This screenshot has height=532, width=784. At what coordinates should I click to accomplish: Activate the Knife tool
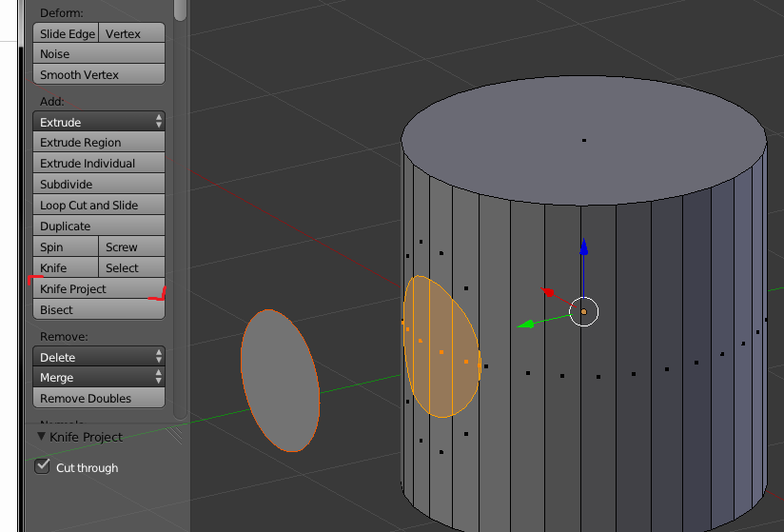click(66, 268)
